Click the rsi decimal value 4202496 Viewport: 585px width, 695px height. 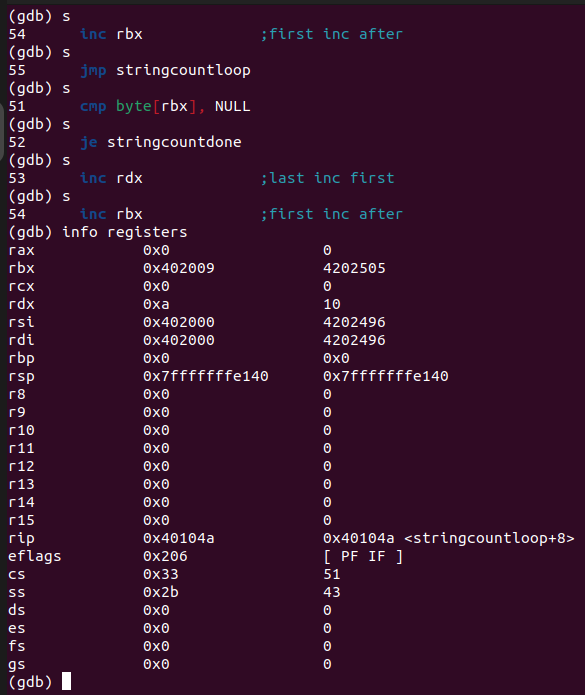pos(354,322)
